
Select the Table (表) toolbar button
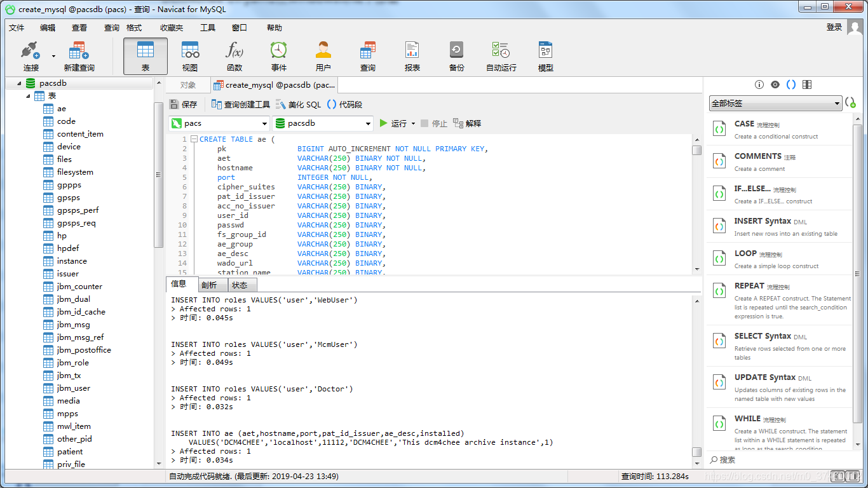tap(146, 56)
